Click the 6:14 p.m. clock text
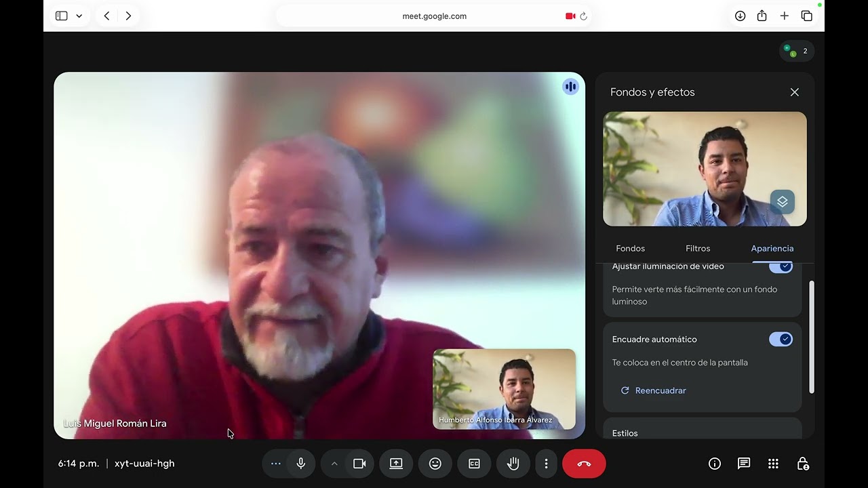 [79, 464]
